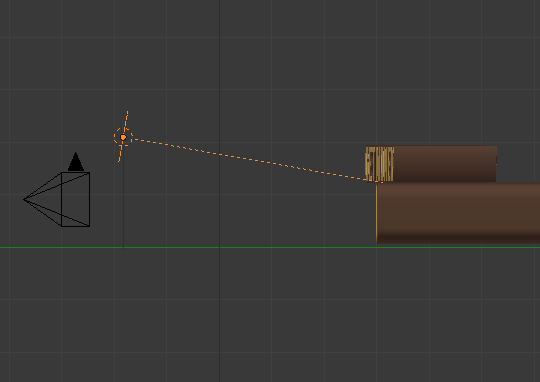Click the camera's black up-arrow triangle
540x382 pixels.
[76, 162]
